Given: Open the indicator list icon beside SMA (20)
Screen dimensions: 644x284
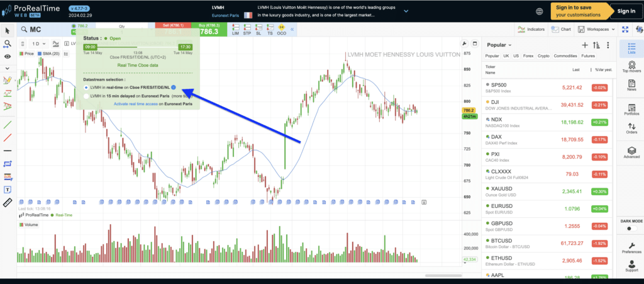Looking at the screenshot, I should pyautogui.click(x=66, y=54).
